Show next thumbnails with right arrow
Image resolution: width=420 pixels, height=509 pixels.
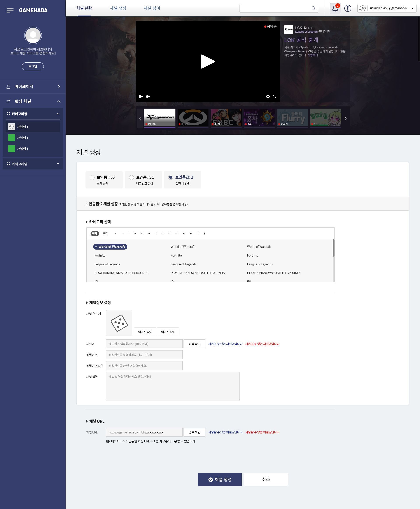345,118
